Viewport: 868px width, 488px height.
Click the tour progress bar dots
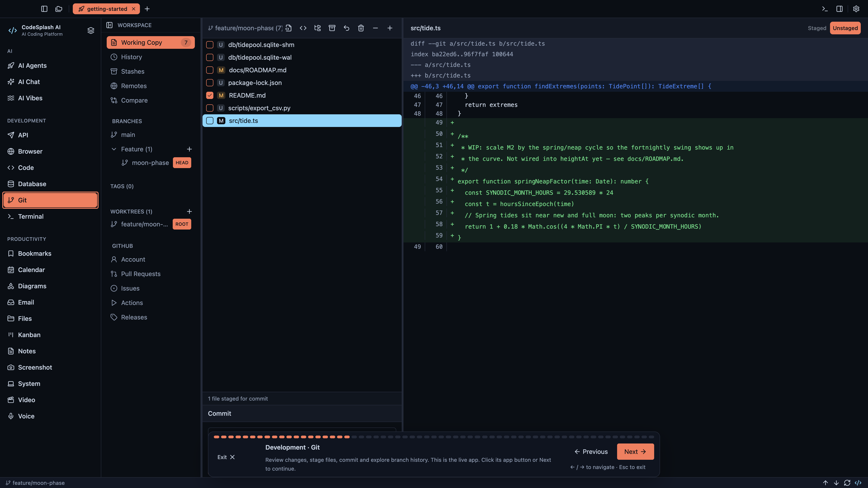tap(434, 437)
